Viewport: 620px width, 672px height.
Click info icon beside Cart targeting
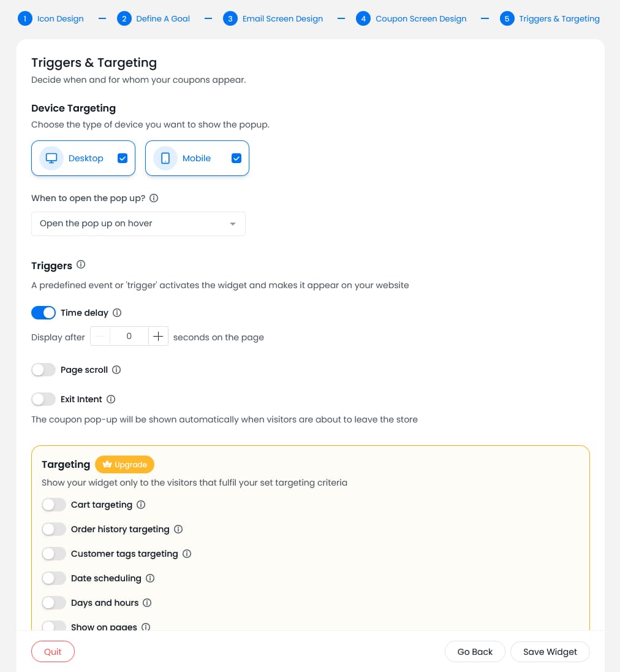tap(141, 505)
